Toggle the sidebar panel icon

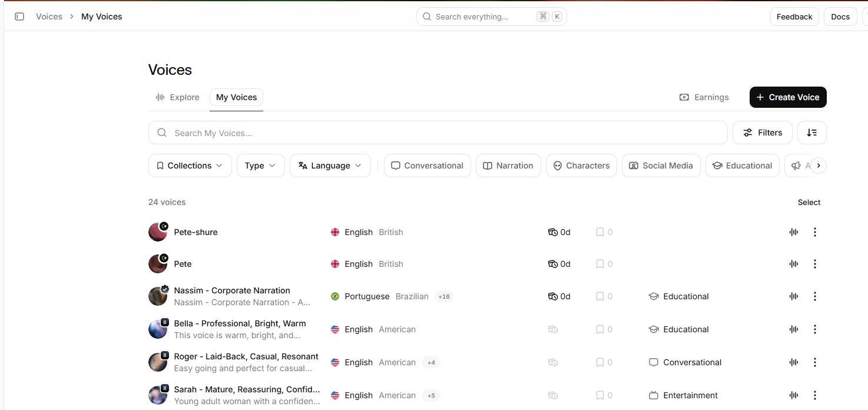tap(19, 16)
